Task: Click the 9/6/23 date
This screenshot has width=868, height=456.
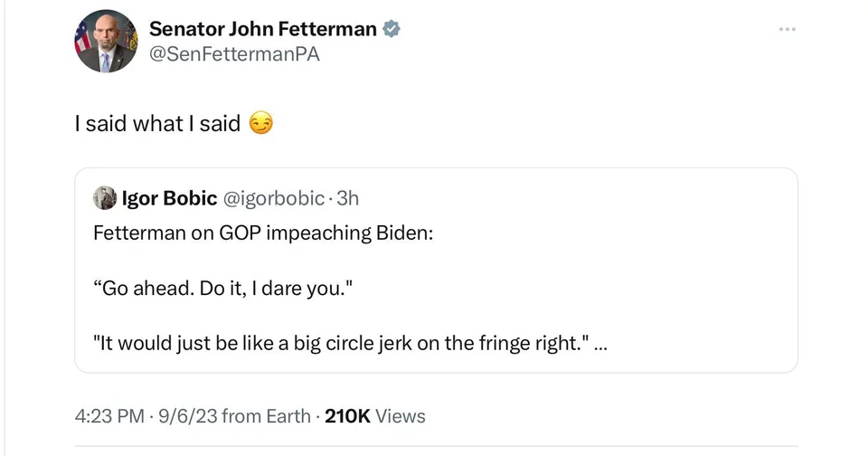Action: pos(187,416)
